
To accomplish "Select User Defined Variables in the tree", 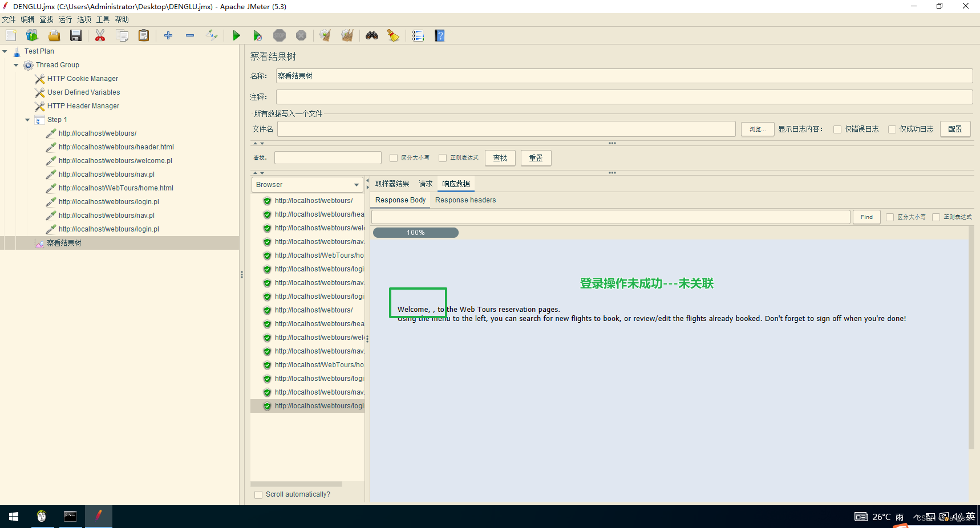I will [x=83, y=92].
